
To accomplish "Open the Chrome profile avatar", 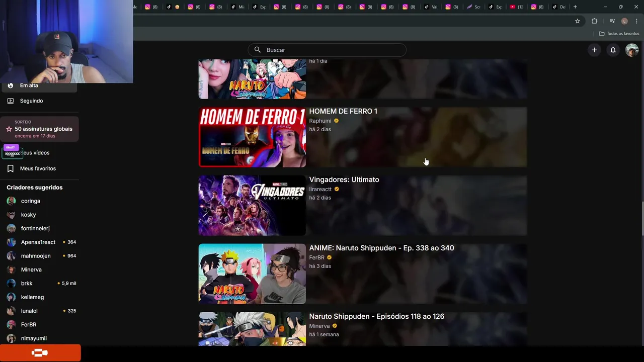I will click(624, 21).
